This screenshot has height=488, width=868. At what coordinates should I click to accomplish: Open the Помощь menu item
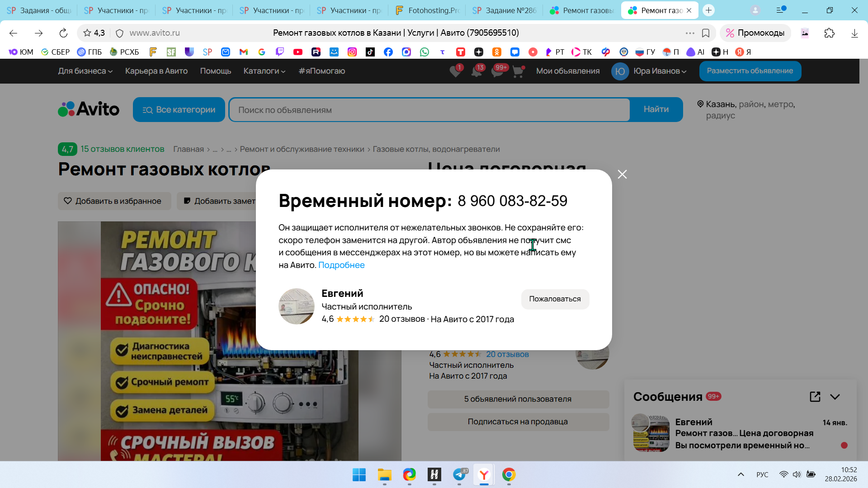tap(215, 71)
